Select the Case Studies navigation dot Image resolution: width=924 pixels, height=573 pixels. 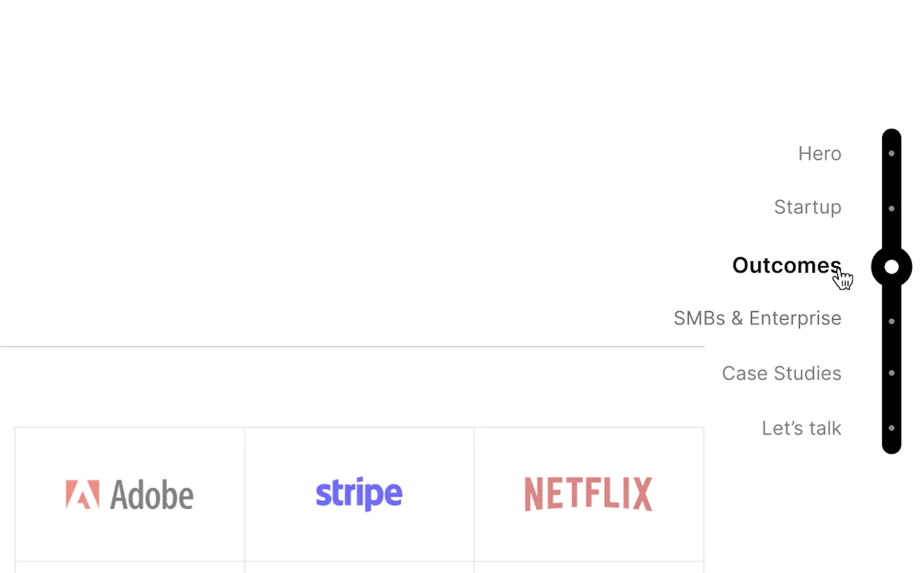click(x=891, y=373)
